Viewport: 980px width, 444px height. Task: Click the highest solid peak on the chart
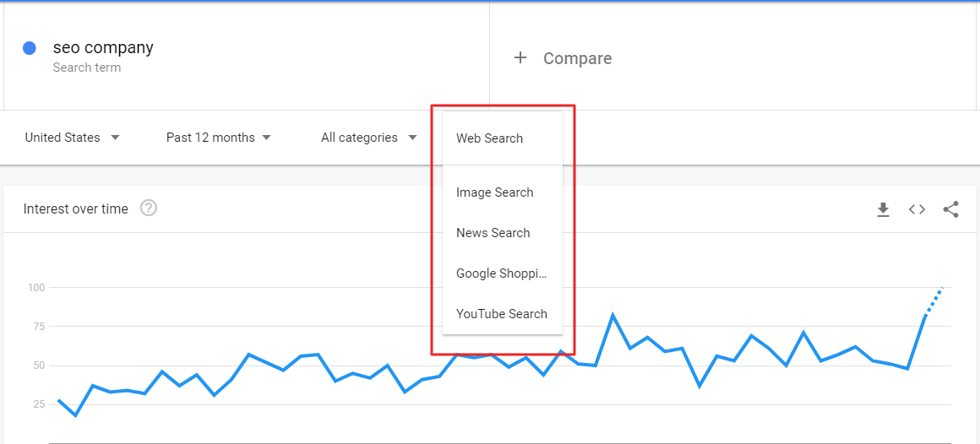[612, 316]
